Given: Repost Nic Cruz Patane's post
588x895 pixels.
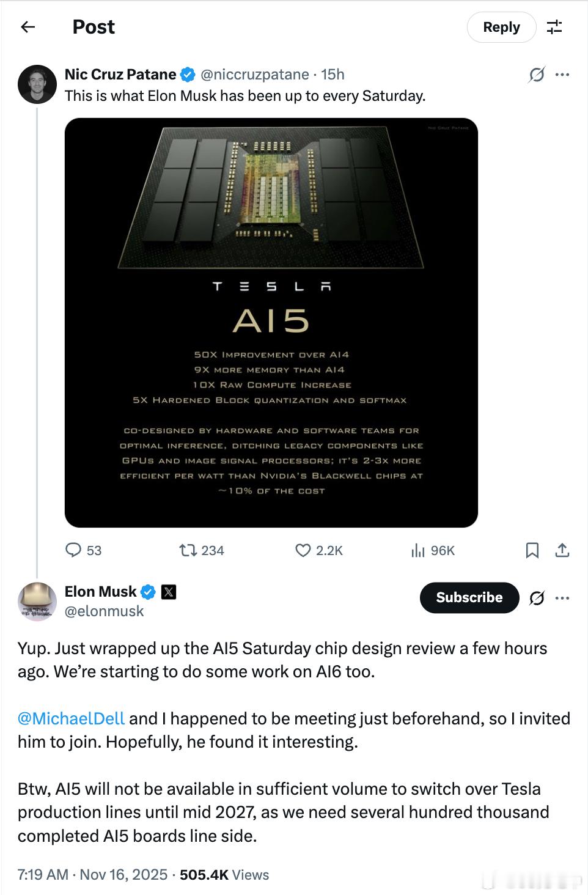Looking at the screenshot, I should point(187,550).
